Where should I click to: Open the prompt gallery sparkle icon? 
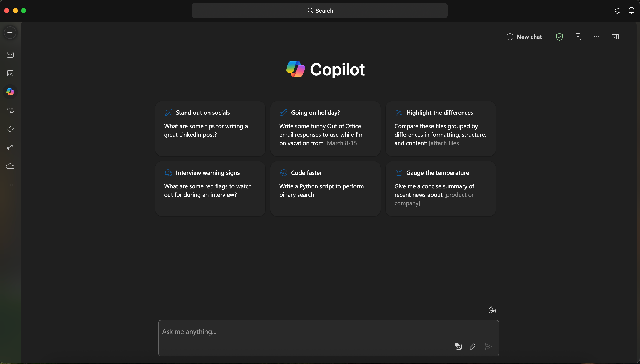(x=492, y=310)
